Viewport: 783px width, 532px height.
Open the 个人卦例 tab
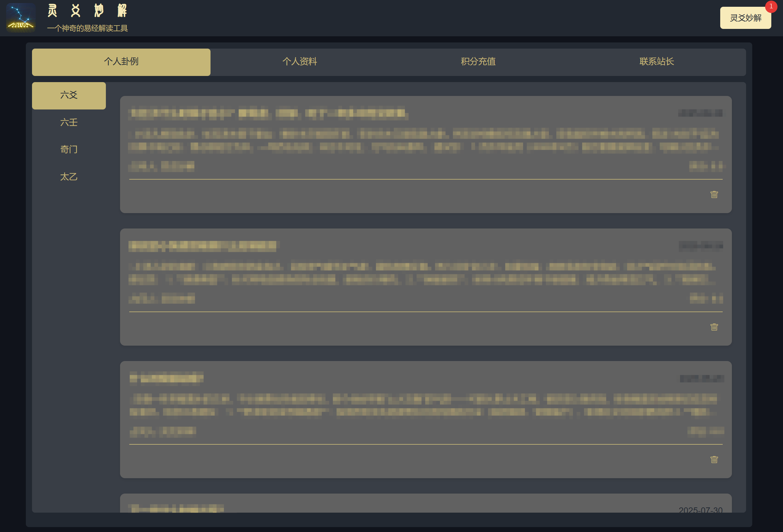pyautogui.click(x=121, y=62)
